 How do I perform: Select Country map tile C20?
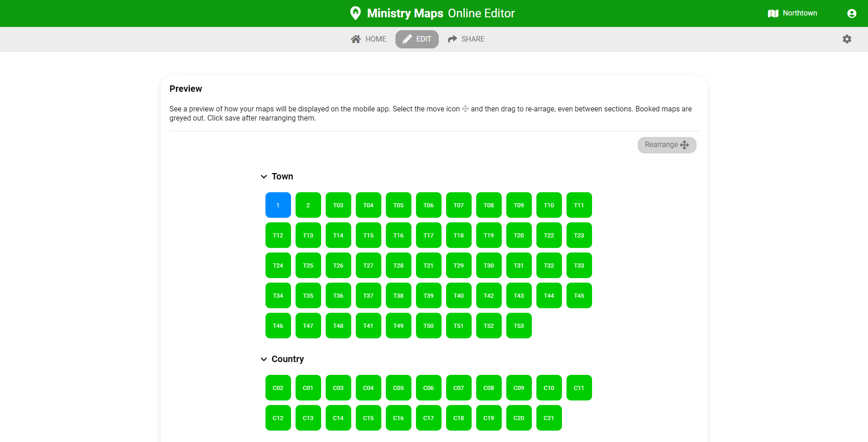point(519,418)
